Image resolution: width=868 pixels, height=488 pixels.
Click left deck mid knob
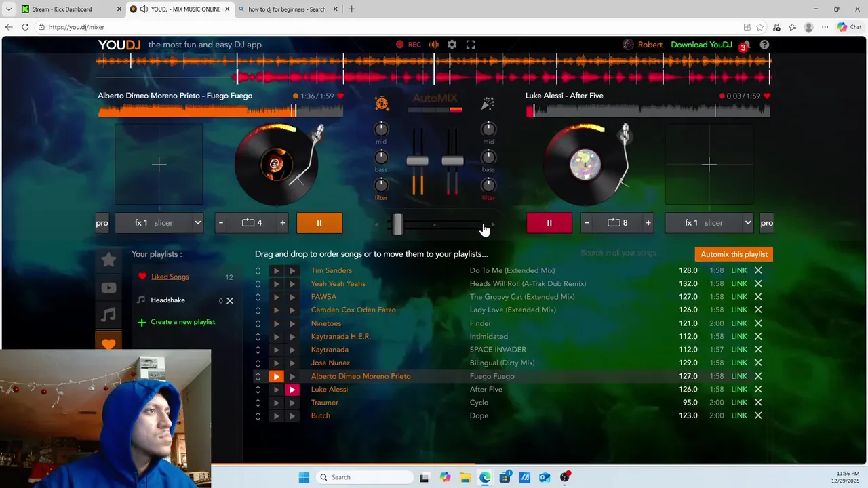point(381,129)
